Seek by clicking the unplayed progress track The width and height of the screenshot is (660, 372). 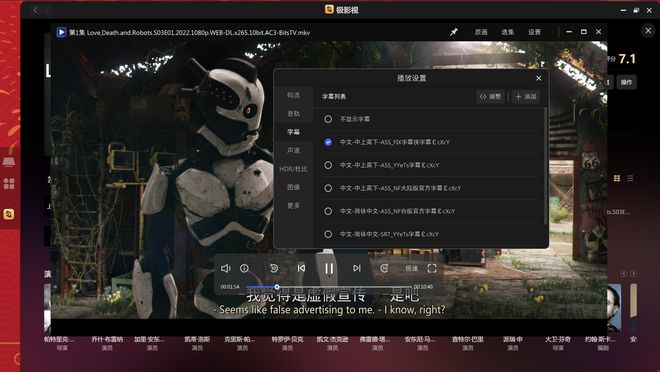point(345,287)
